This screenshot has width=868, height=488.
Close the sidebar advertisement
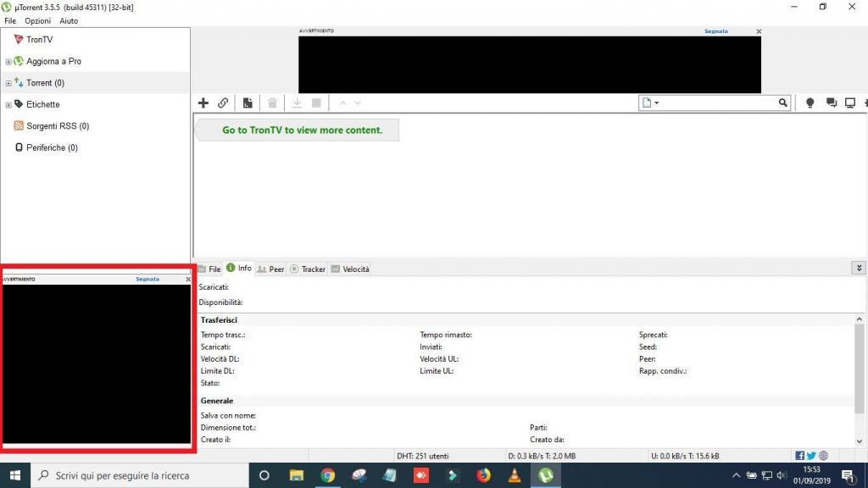[x=187, y=280]
